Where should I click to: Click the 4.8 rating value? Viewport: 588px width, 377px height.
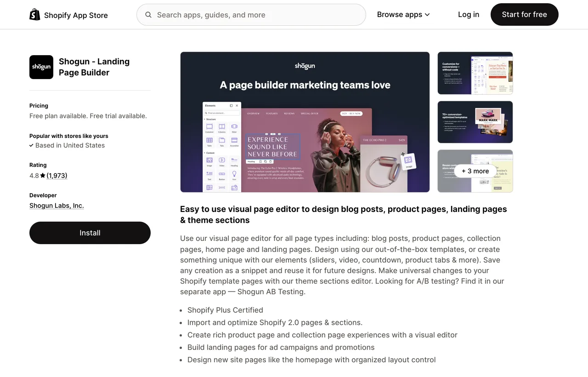pyautogui.click(x=34, y=176)
